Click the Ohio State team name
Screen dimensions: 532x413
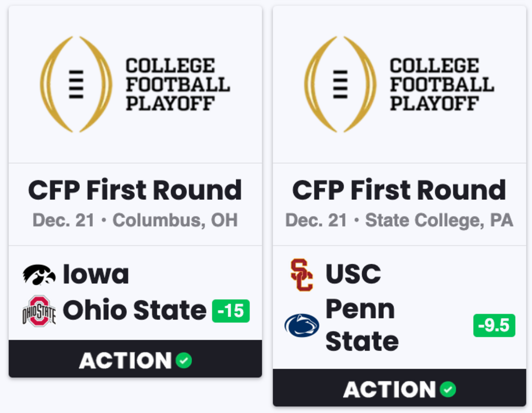[135, 310]
